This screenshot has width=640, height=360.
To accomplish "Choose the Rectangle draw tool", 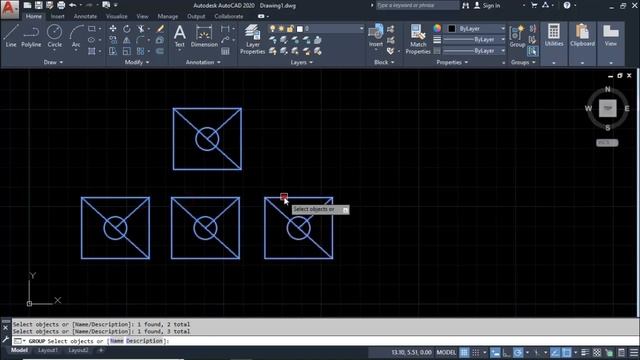I will (x=92, y=29).
